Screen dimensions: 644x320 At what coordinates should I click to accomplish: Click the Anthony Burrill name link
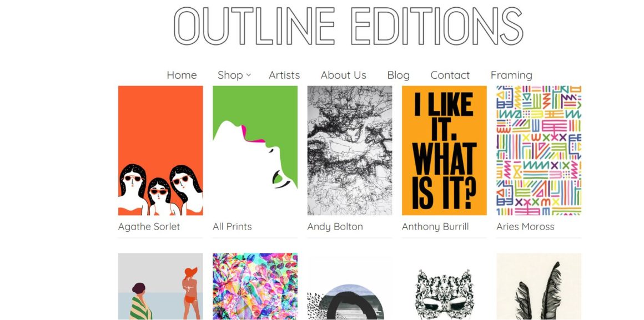pos(435,226)
